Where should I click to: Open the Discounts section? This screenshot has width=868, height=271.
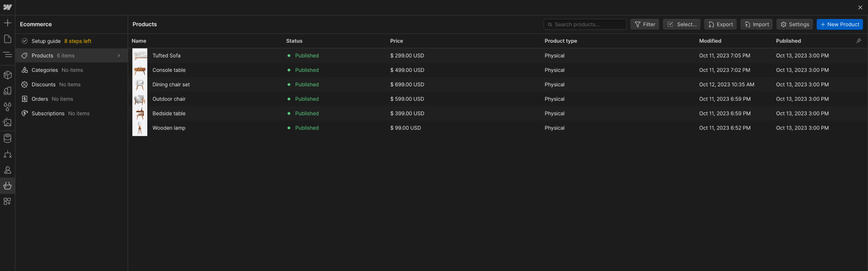72,84
